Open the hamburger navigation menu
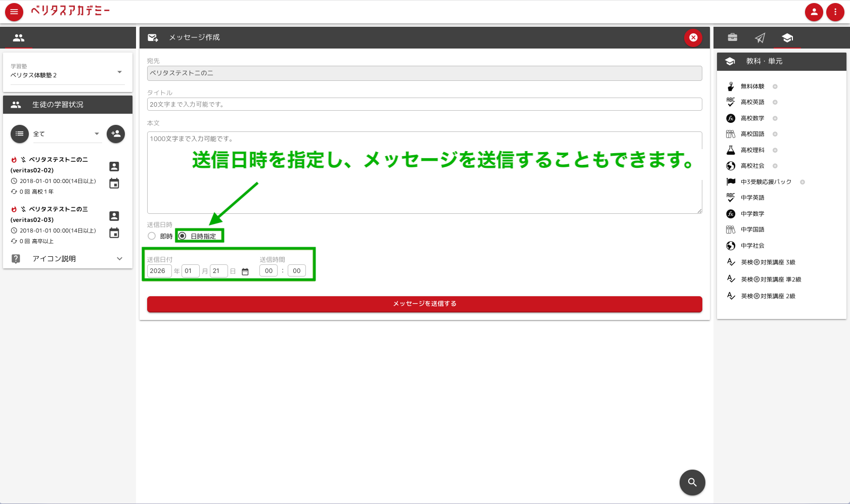 (x=14, y=12)
